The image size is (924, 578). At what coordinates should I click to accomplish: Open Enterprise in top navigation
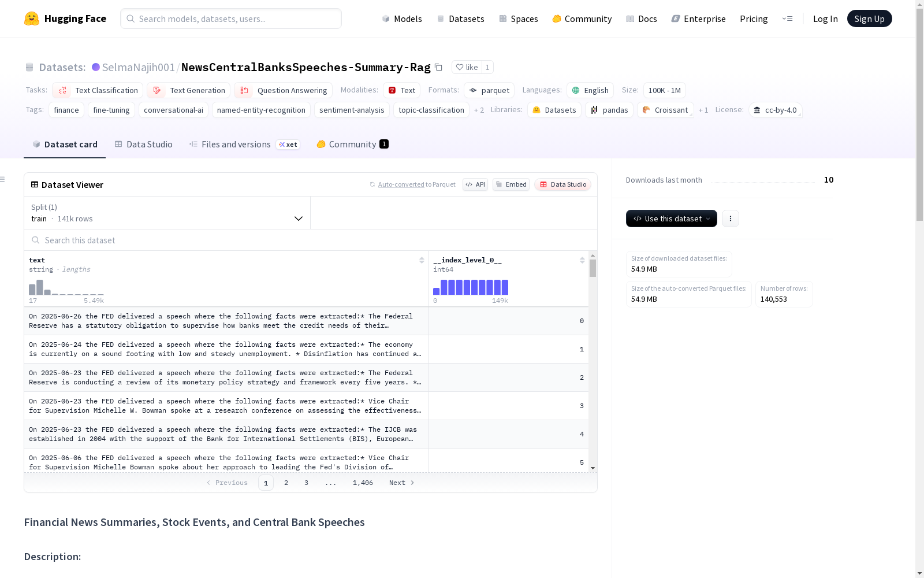pyautogui.click(x=699, y=18)
